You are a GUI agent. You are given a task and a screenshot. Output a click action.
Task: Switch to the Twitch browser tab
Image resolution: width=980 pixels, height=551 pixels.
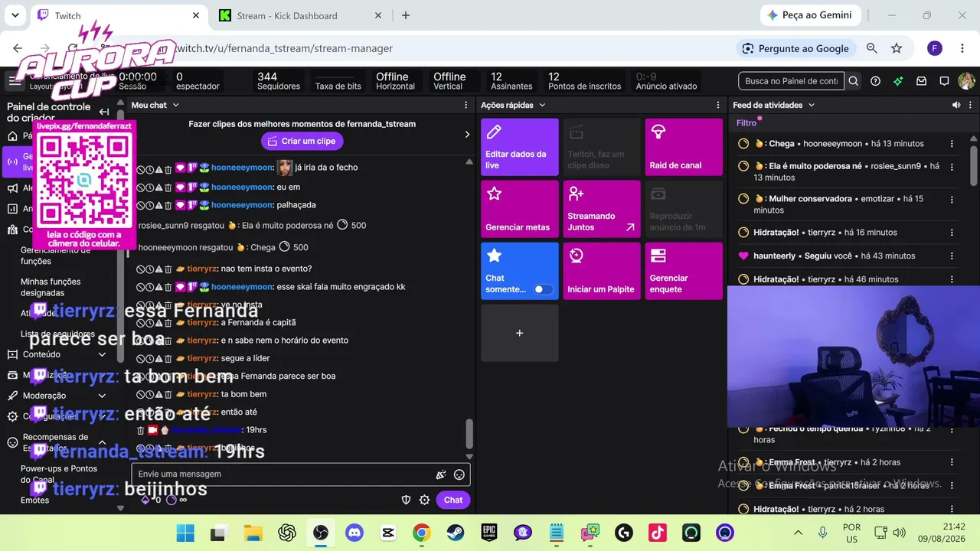coord(119,15)
